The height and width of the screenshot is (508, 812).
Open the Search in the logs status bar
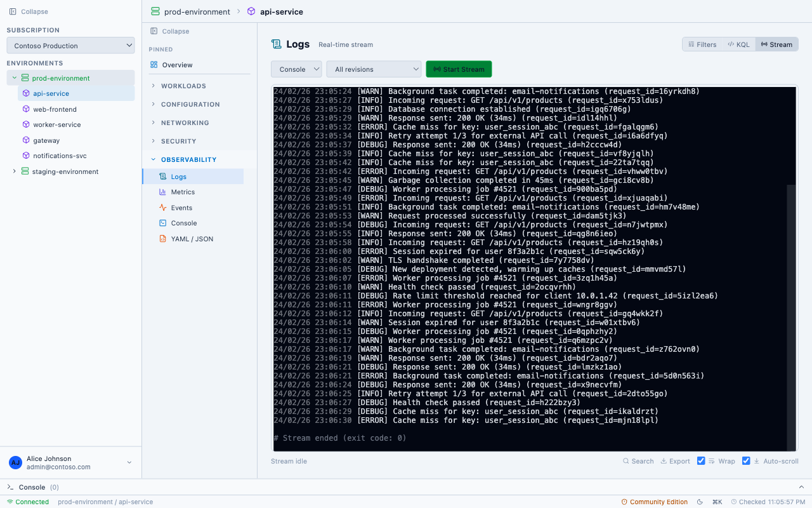tap(638, 461)
